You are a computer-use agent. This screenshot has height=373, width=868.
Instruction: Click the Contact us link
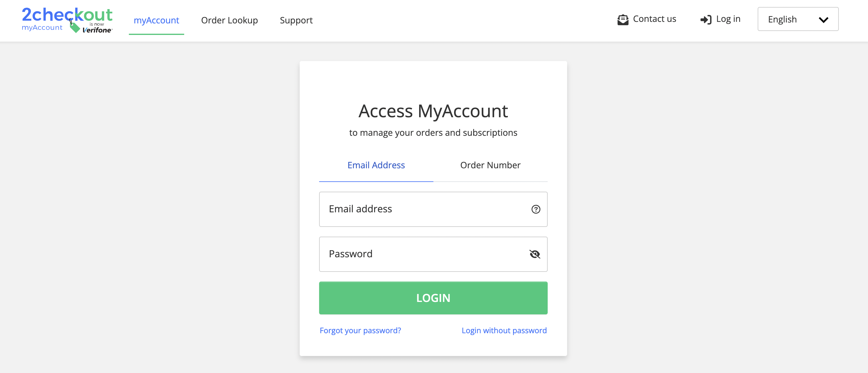tap(654, 19)
